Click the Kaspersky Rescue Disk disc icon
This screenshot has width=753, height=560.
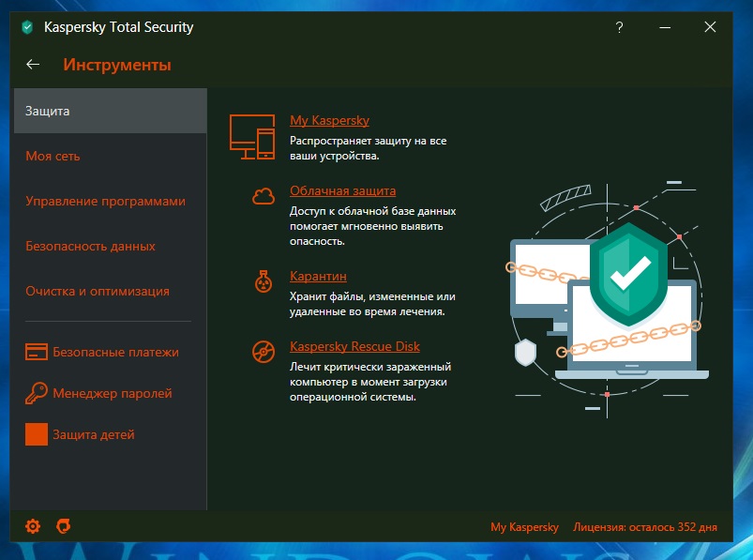264,352
